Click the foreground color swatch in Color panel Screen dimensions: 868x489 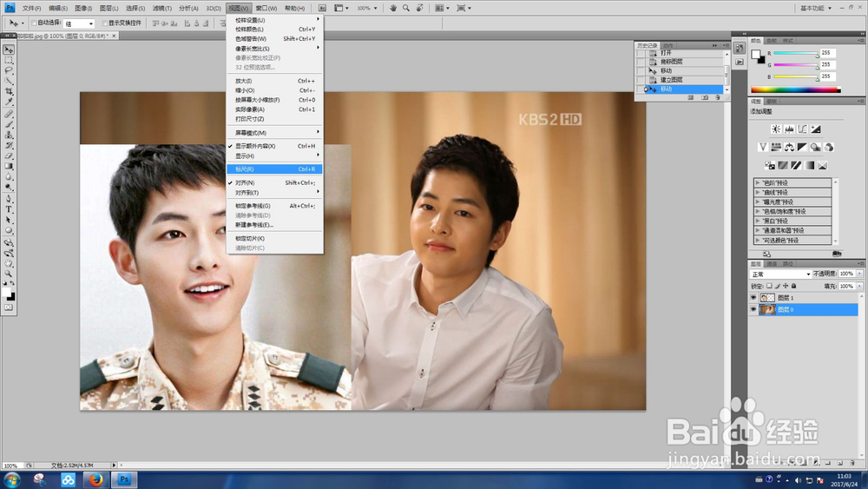(x=756, y=54)
